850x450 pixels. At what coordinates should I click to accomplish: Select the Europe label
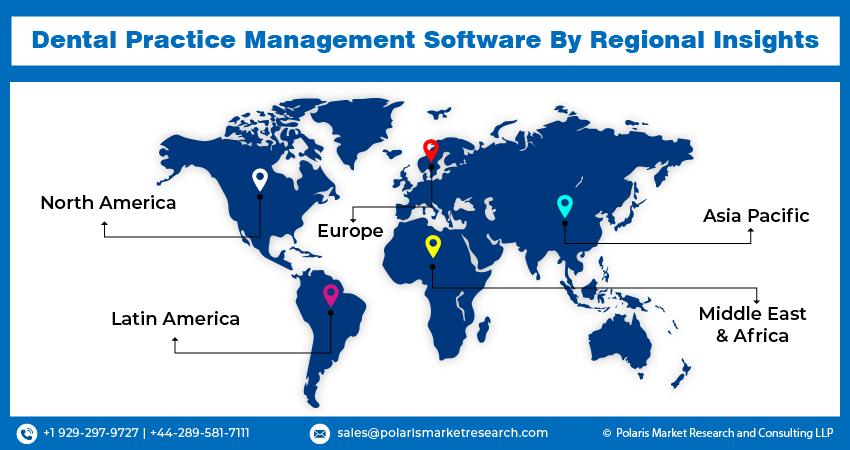350,231
